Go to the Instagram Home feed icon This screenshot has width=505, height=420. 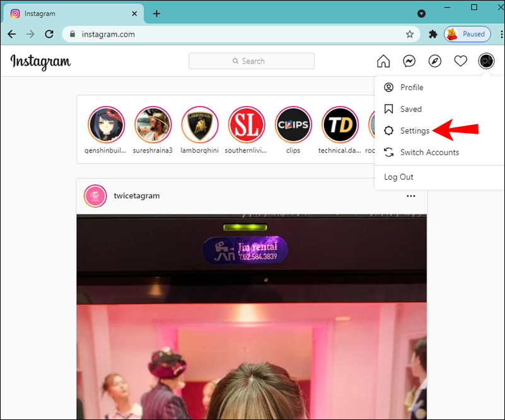(383, 61)
